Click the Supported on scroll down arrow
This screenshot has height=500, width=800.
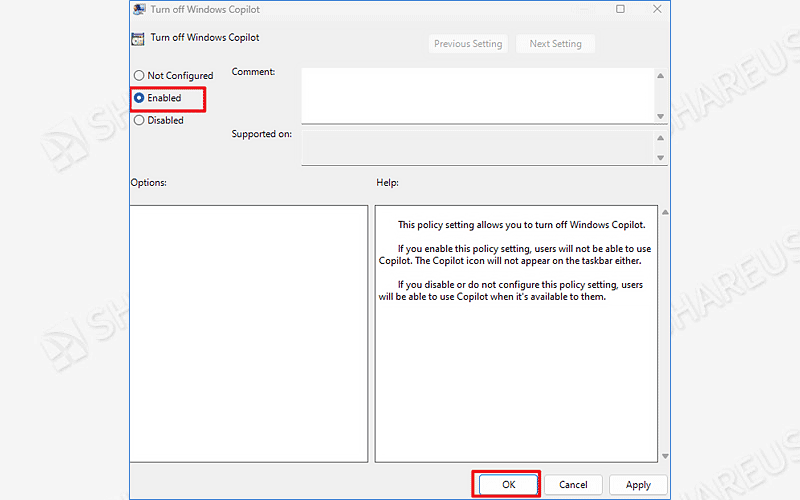point(660,158)
